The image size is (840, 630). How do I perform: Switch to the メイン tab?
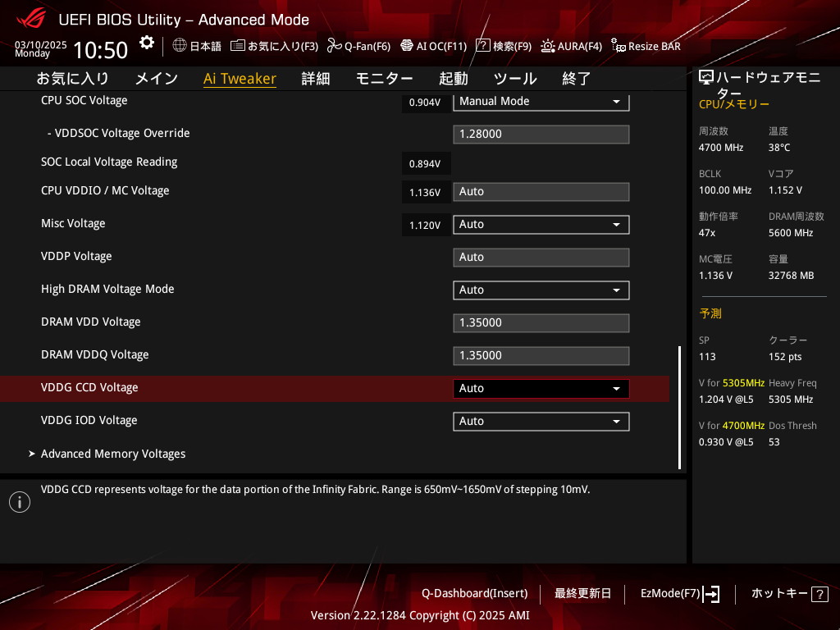point(157,79)
